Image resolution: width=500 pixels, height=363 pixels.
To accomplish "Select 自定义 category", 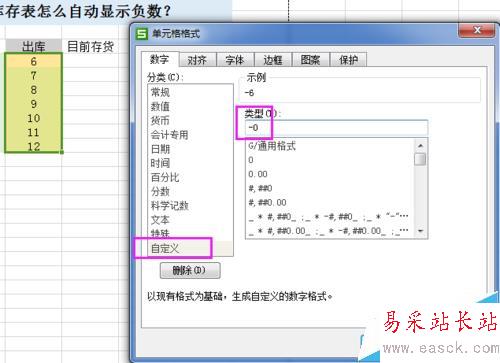I will click(190, 248).
